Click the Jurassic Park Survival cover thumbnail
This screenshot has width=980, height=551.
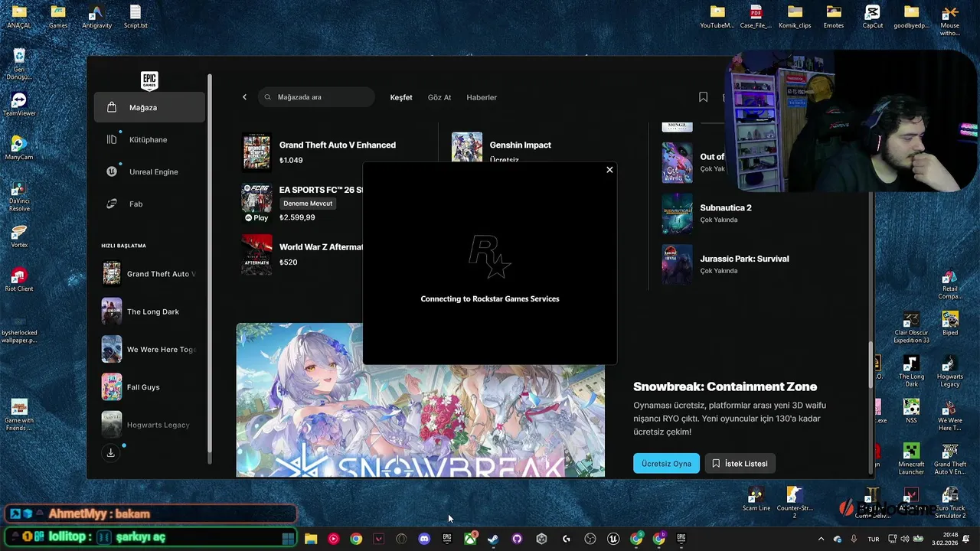pos(677,264)
